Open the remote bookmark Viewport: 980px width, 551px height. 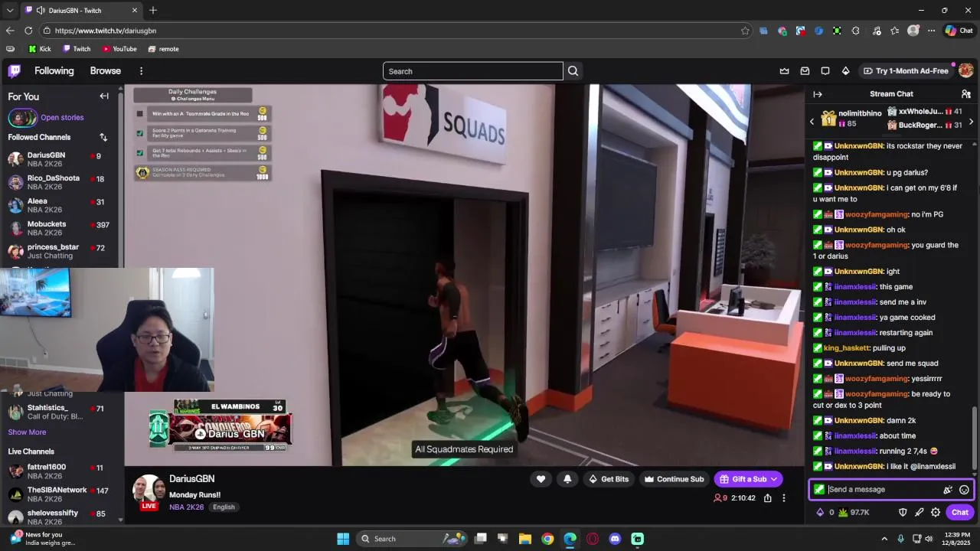click(x=163, y=49)
